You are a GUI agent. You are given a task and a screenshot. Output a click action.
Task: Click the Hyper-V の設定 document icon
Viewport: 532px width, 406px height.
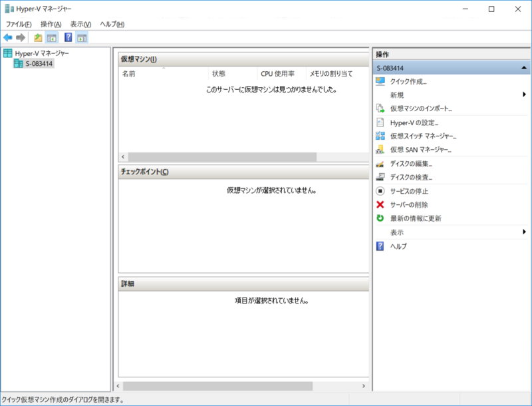pyautogui.click(x=380, y=122)
